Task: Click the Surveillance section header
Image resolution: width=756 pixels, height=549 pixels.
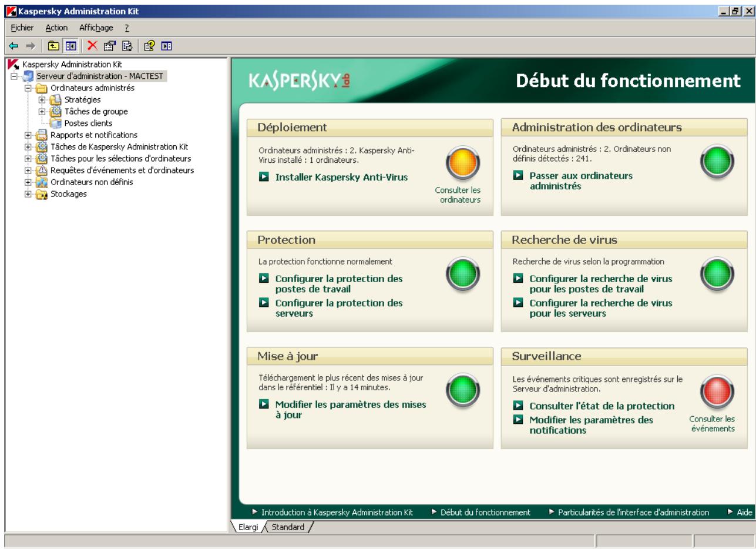Action: pyautogui.click(x=624, y=356)
